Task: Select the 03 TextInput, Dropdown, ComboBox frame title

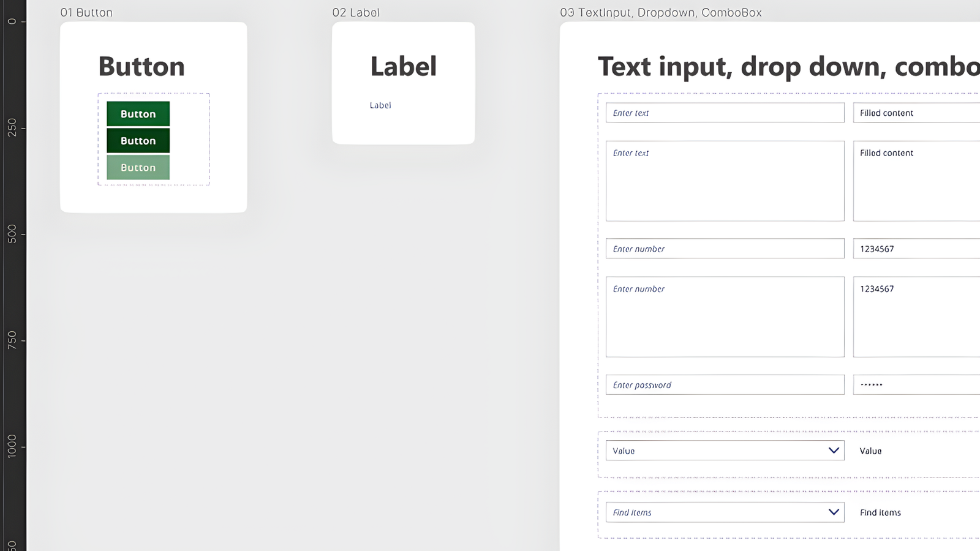Action: 661,13
